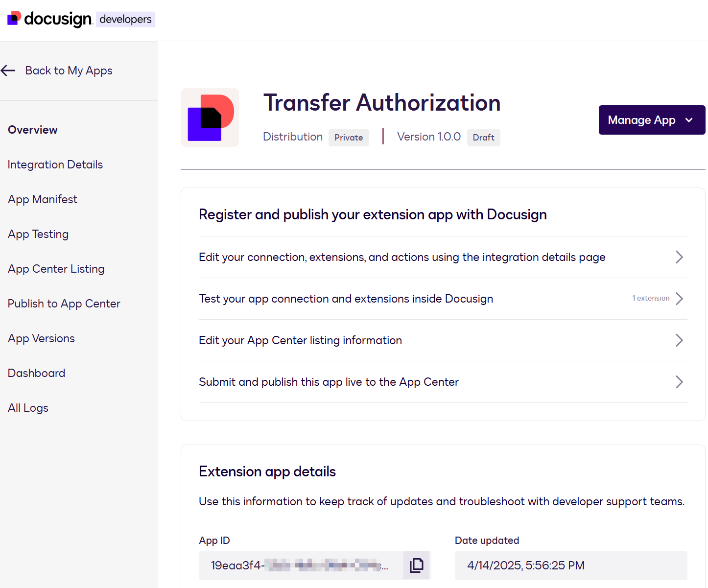The image size is (708, 588).
Task: Click Back to My Apps
Action: coord(69,71)
